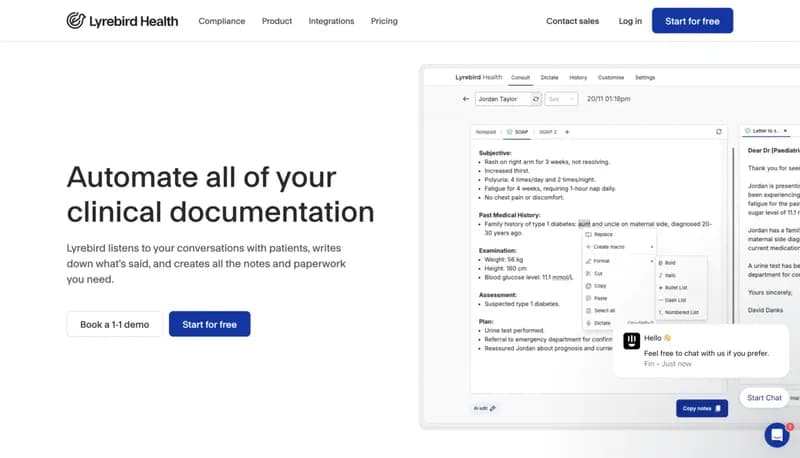Click Log in link
This screenshot has width=800, height=458.
click(630, 21)
